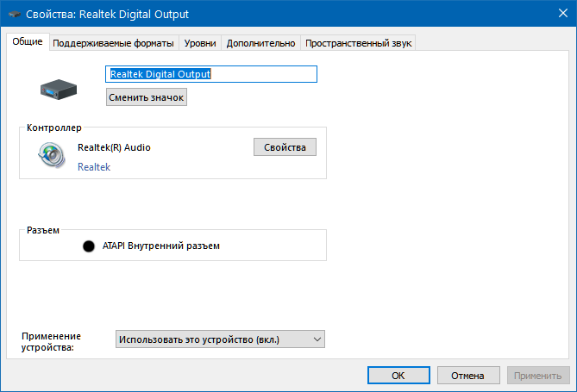This screenshot has height=392, width=577.
Task: Click the Применить button
Action: (x=538, y=376)
